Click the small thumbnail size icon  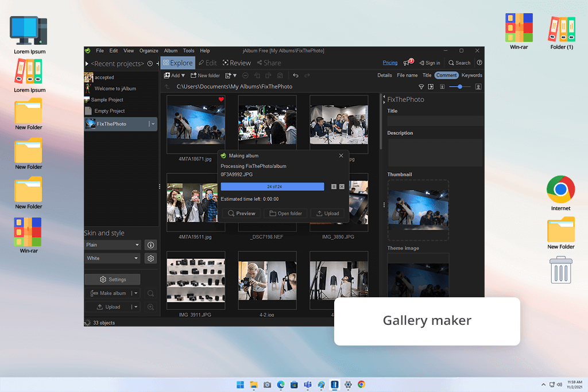coord(442,87)
